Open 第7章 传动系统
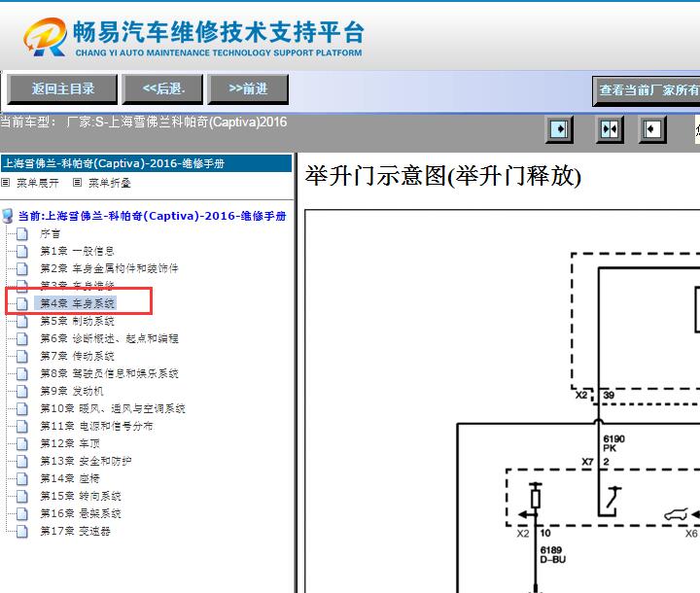The height and width of the screenshot is (593, 700). [77, 356]
